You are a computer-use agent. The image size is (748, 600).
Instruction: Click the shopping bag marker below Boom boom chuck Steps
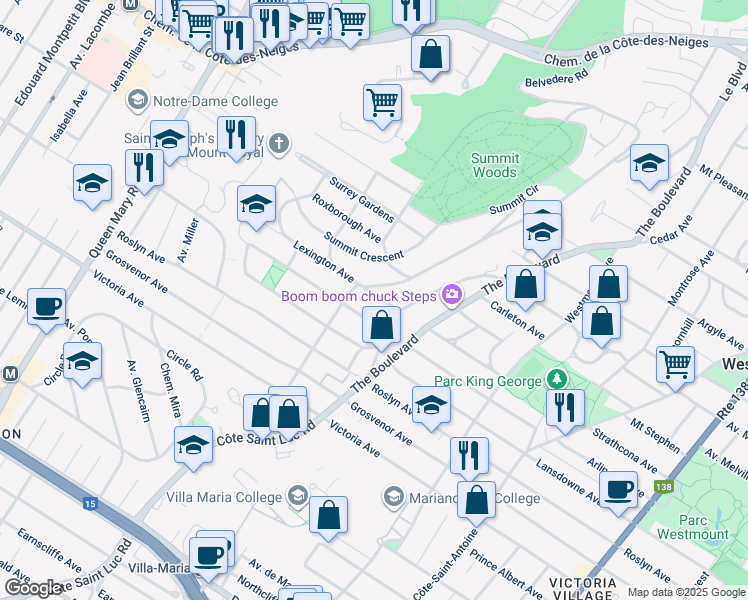pos(381,324)
